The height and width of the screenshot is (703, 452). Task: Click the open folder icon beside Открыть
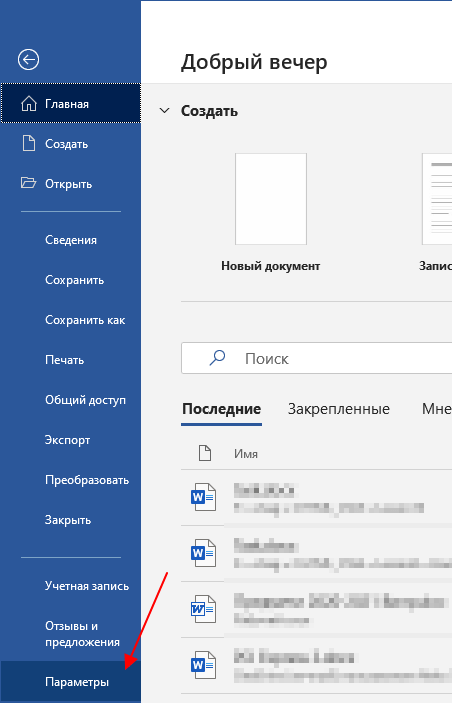[x=28, y=183]
